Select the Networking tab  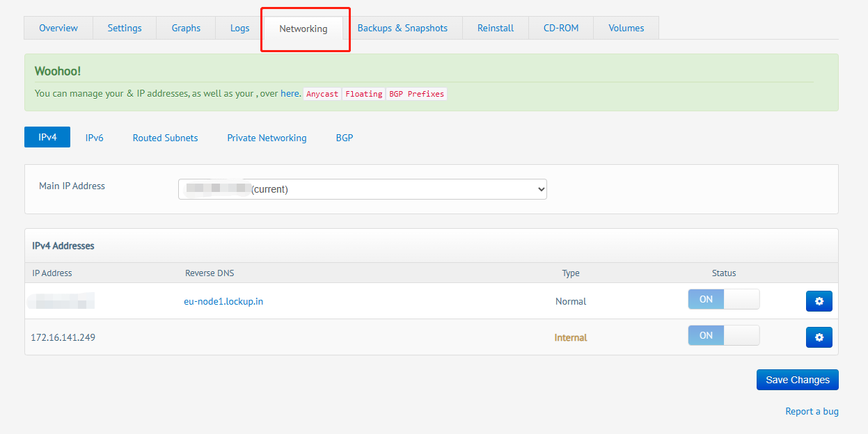click(303, 29)
